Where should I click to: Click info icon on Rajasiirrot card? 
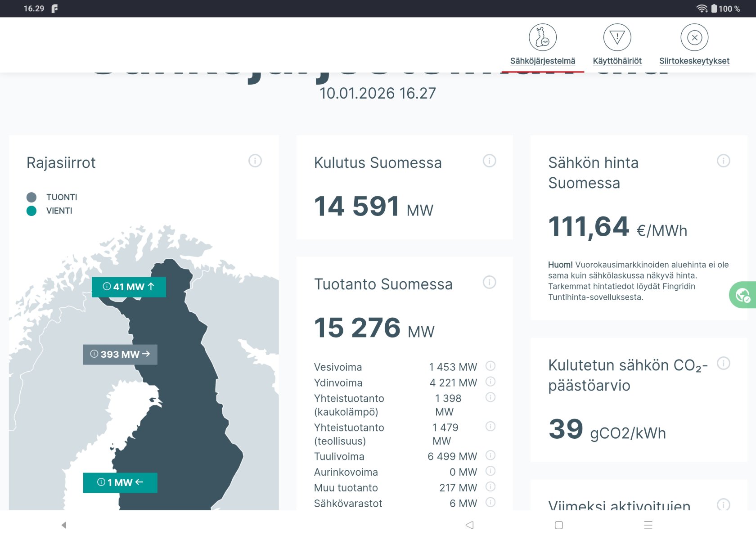pos(255,161)
